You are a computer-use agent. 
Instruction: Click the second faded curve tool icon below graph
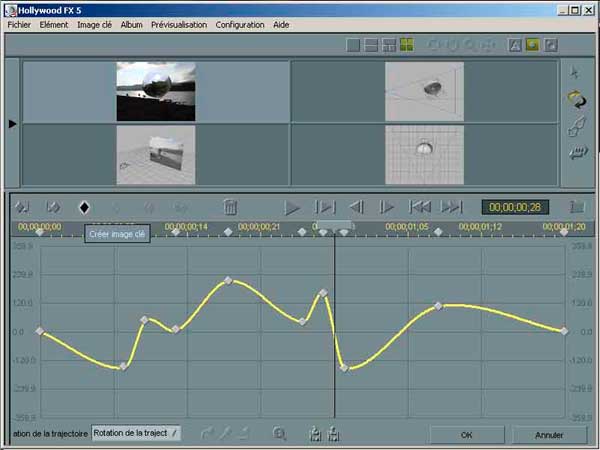pos(226,434)
